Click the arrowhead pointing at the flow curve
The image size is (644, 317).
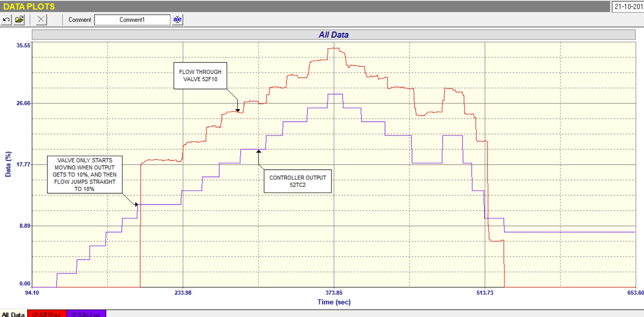point(238,110)
